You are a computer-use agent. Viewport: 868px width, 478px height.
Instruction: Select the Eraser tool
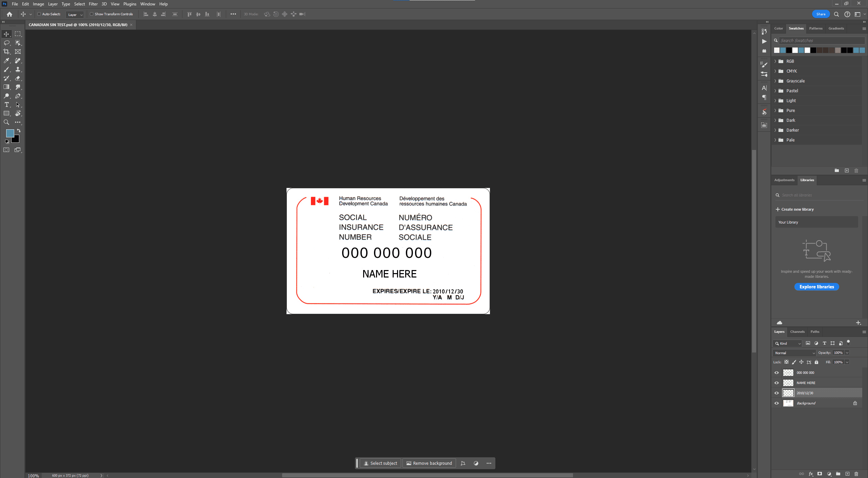tap(18, 78)
